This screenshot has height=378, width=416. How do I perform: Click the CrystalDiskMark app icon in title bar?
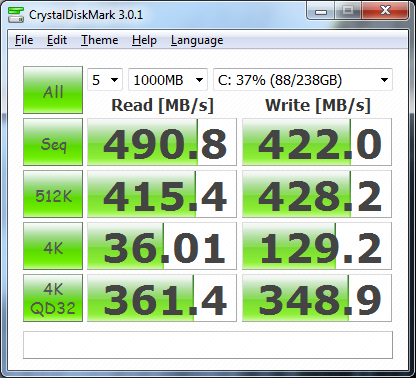click(16, 15)
